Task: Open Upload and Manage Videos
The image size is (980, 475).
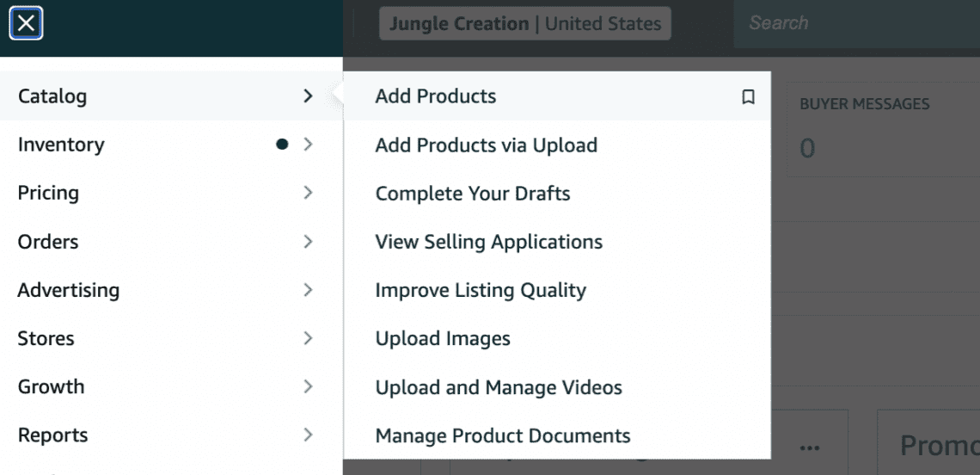Action: click(x=498, y=387)
